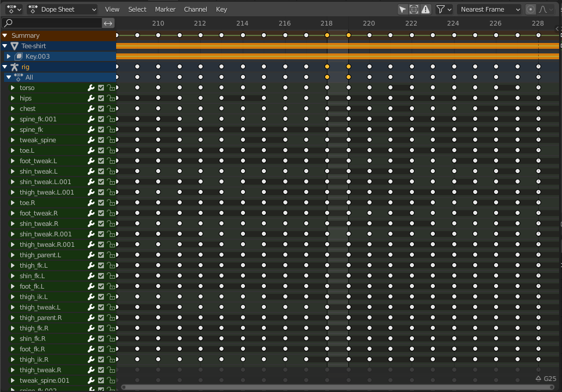Toggle Show Hidden dashed-box icon

coord(414,9)
